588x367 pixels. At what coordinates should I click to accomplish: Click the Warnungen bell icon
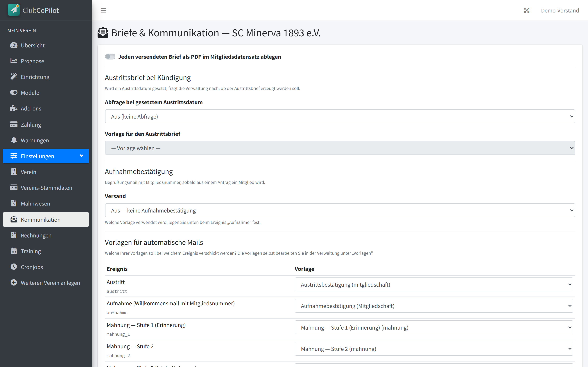point(14,140)
